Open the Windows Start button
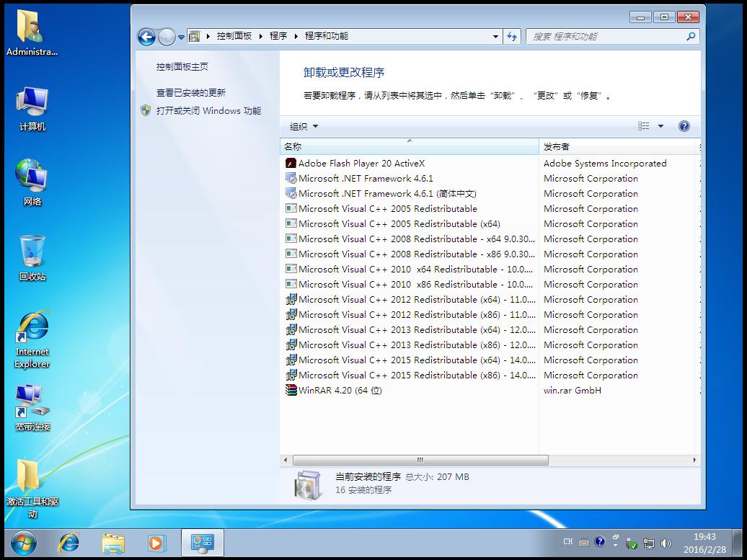This screenshot has height=560, width=747. (23, 543)
